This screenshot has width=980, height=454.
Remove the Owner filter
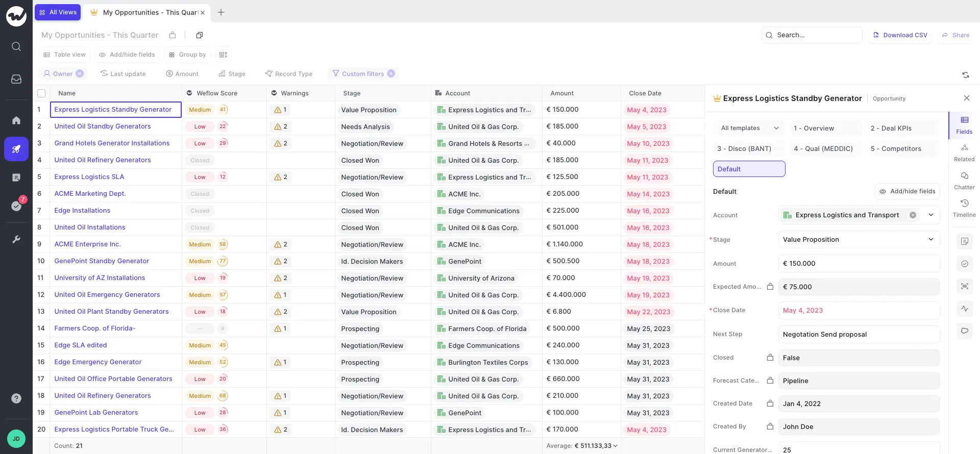[80, 73]
